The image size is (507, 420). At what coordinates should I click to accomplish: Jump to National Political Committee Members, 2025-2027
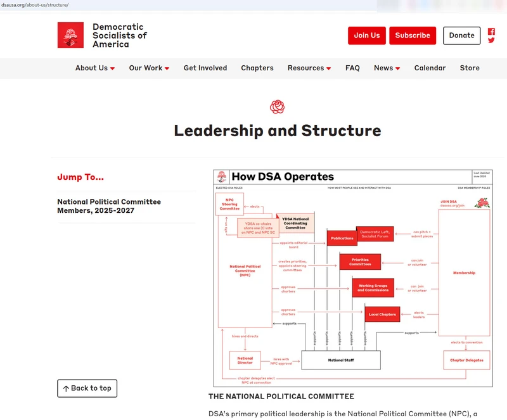(109, 206)
